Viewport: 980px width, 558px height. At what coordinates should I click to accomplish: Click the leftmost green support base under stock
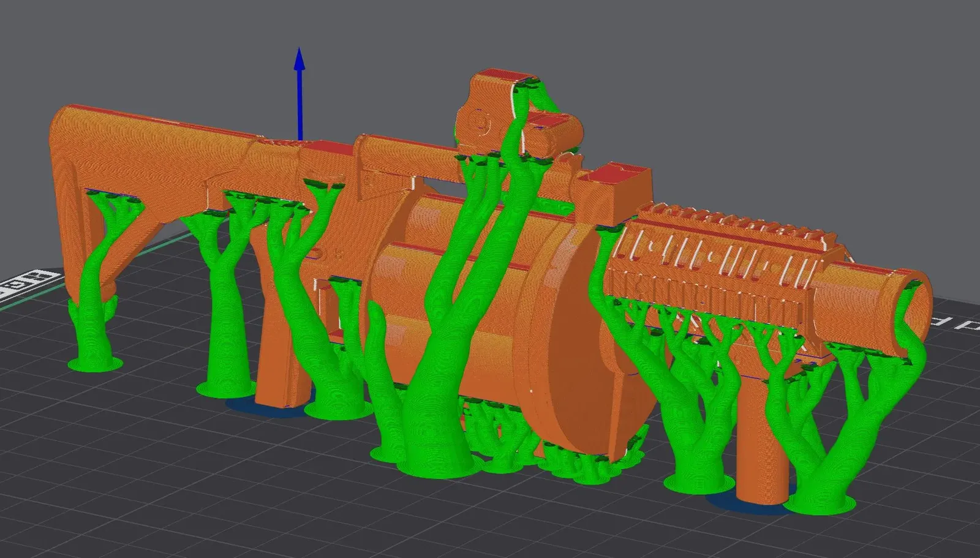click(95, 364)
